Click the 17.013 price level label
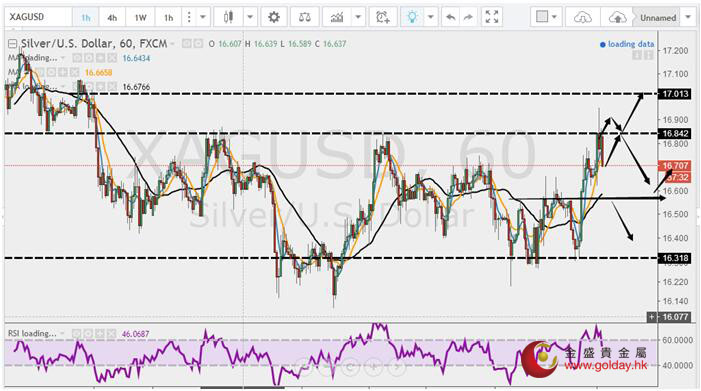This screenshot has width=701, height=391. [676, 94]
